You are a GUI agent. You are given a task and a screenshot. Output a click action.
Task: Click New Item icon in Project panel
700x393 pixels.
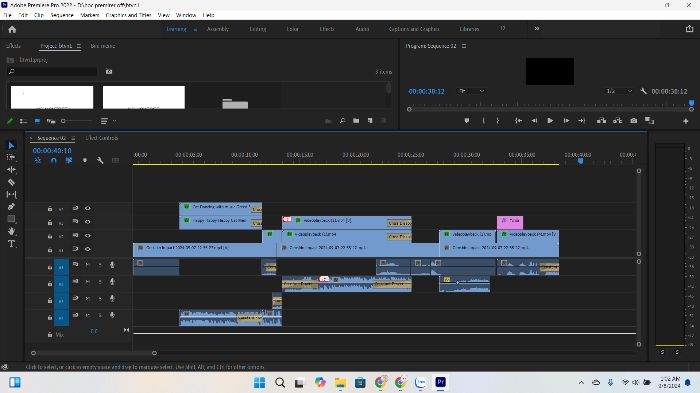370,121
